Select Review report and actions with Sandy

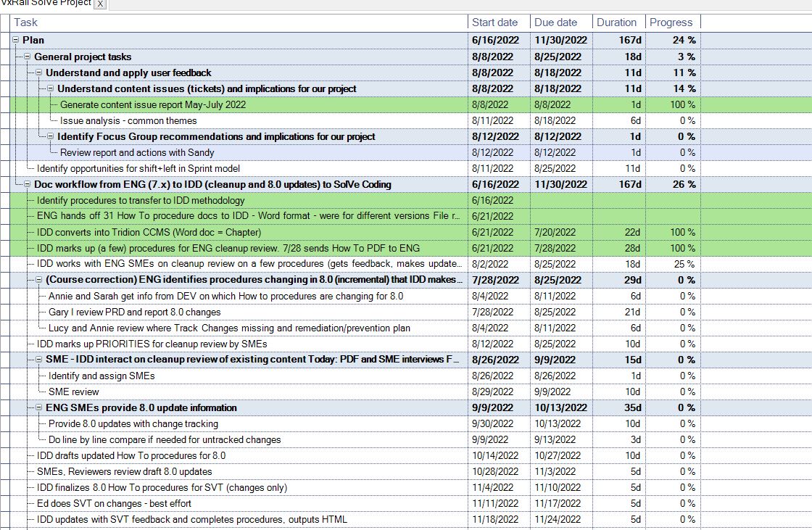pyautogui.click(x=137, y=152)
